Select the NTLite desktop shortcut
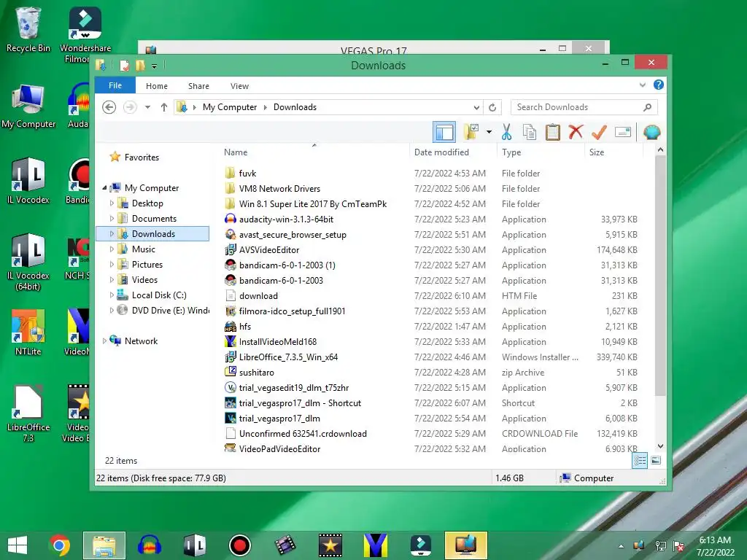Screen dimensions: 747x560 point(28,332)
